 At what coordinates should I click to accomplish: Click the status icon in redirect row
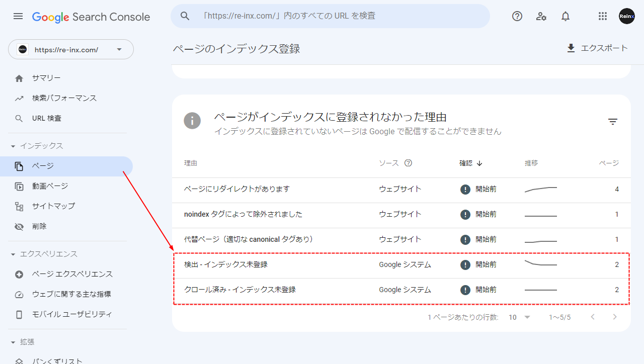point(465,190)
